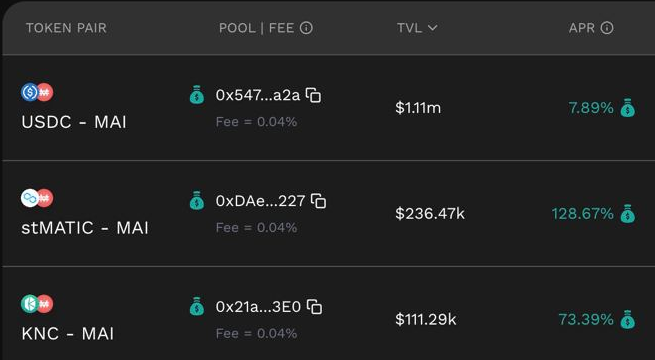Select the 0xDAe...227 pool address text
Viewport: 655px width, 360px height.
coord(260,201)
